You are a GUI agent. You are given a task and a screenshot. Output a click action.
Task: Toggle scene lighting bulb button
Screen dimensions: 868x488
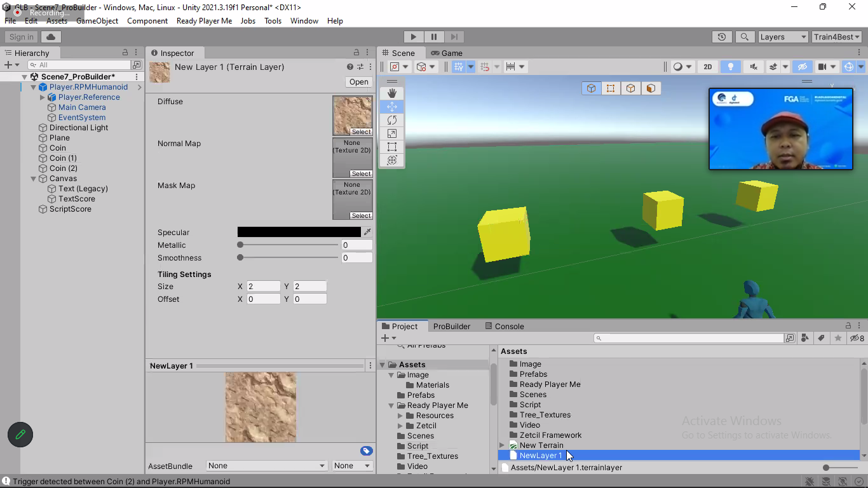[x=731, y=67]
